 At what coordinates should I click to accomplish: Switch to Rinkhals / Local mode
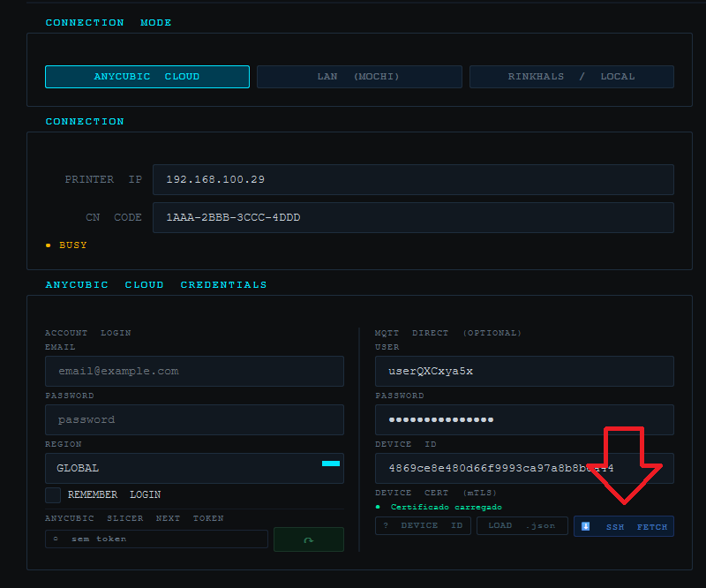(571, 77)
